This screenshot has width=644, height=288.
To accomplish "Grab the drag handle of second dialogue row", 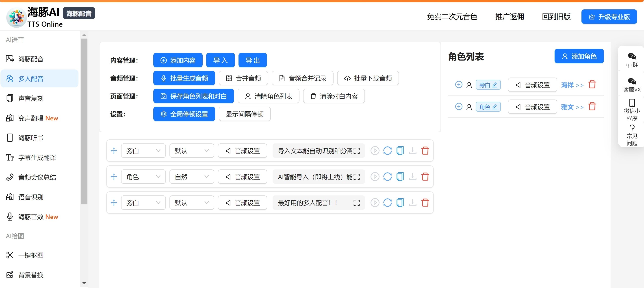I will [114, 177].
